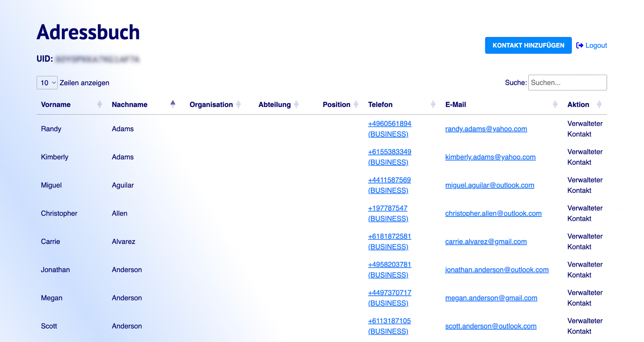Open email scott.anderson@outlook.com
Screen dimensions: 644x342
coord(491,326)
